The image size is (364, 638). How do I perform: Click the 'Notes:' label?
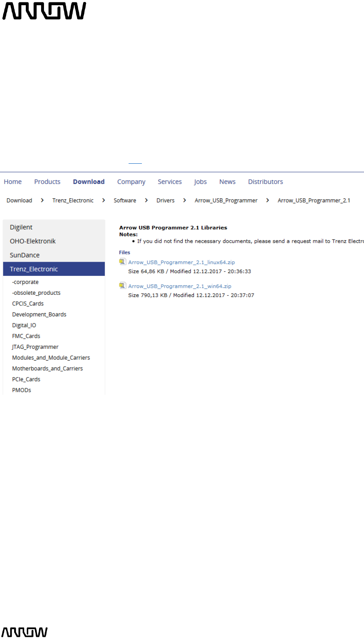point(129,234)
